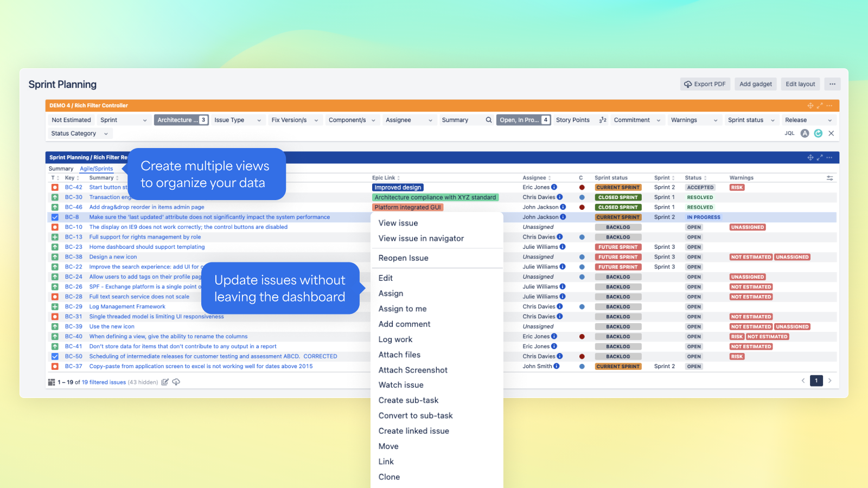Clear the filter using the X icon

click(x=832, y=133)
